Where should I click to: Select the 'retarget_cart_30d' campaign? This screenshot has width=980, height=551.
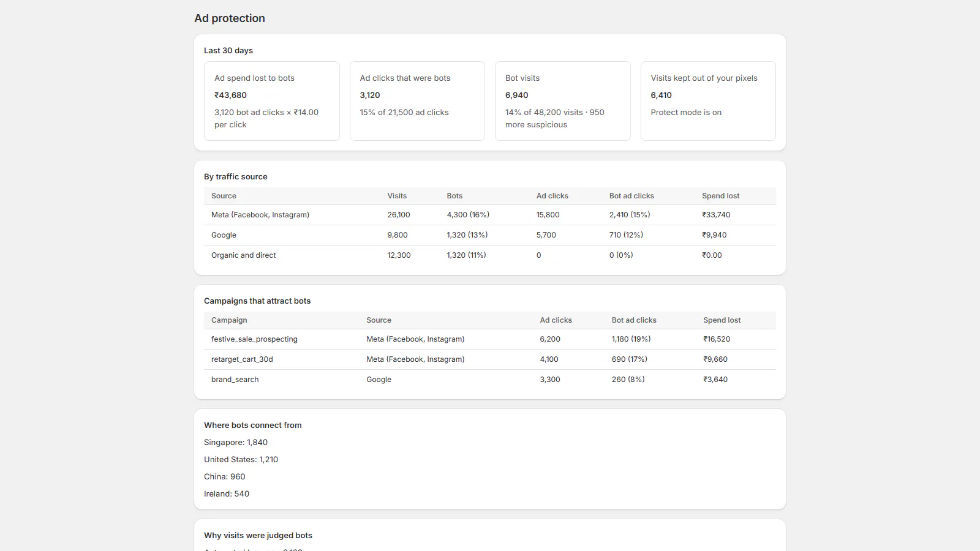tap(242, 359)
